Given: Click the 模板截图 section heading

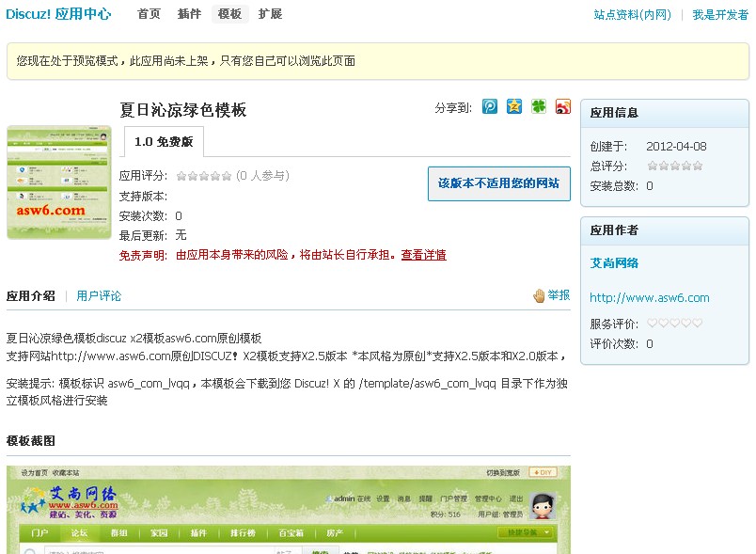Looking at the screenshot, I should pos(31,441).
